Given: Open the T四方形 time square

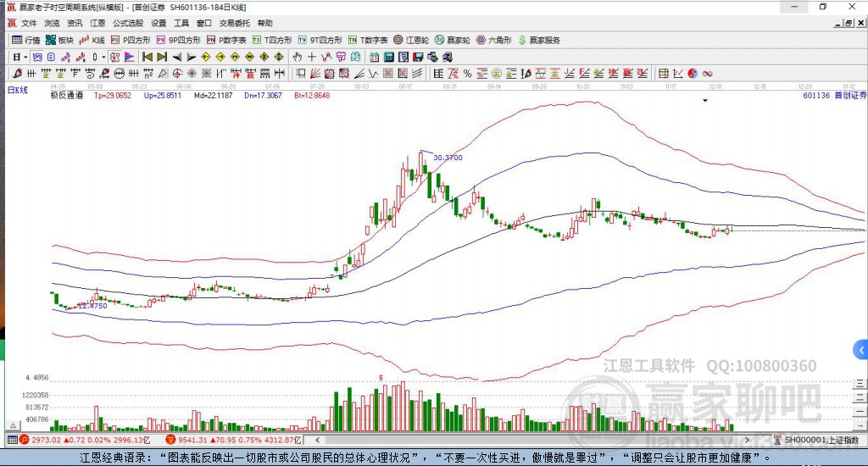Looking at the screenshot, I should (x=272, y=40).
